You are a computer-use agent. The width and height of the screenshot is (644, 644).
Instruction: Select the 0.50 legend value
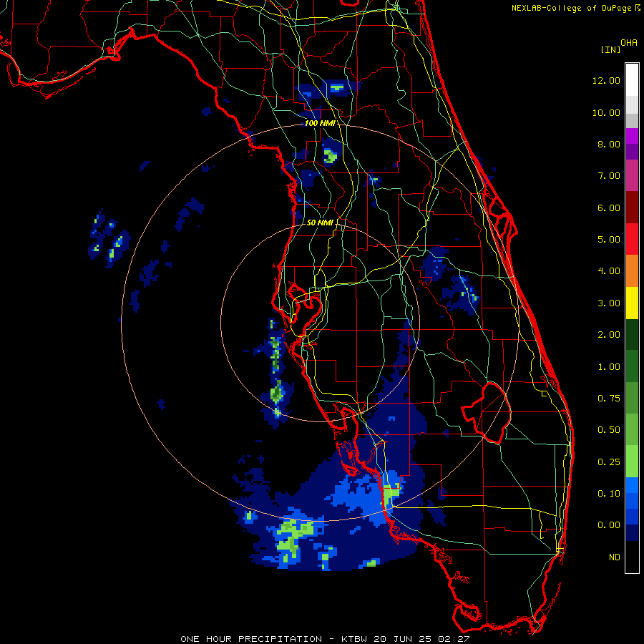point(609,430)
